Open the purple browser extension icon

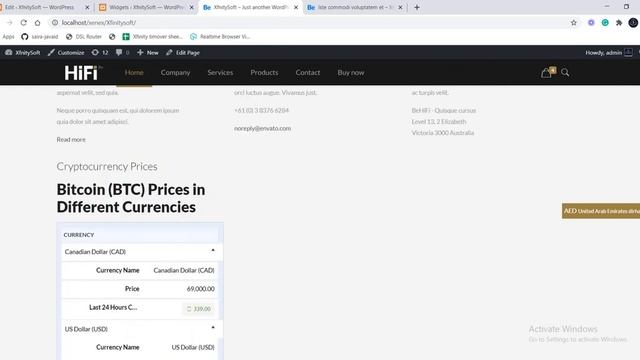(591, 23)
